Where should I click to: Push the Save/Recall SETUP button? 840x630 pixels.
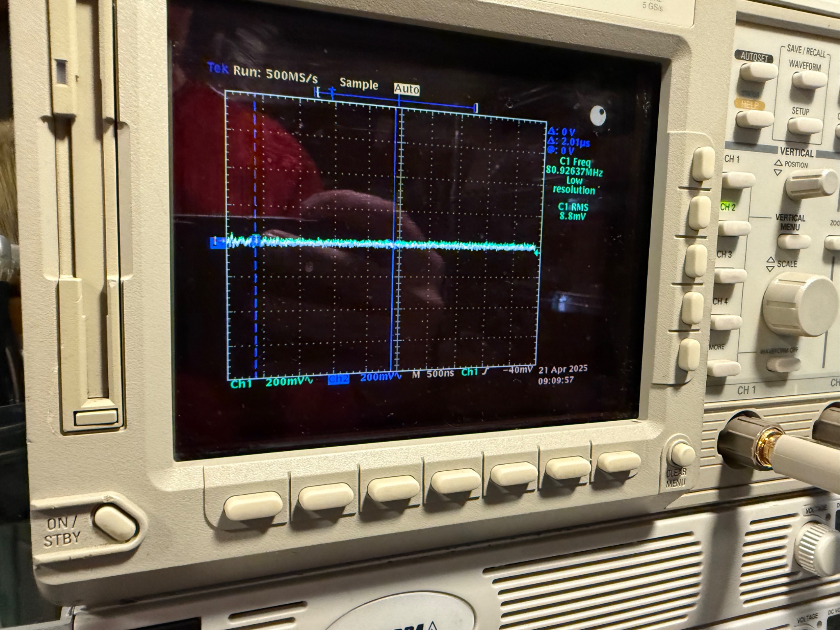(x=805, y=126)
